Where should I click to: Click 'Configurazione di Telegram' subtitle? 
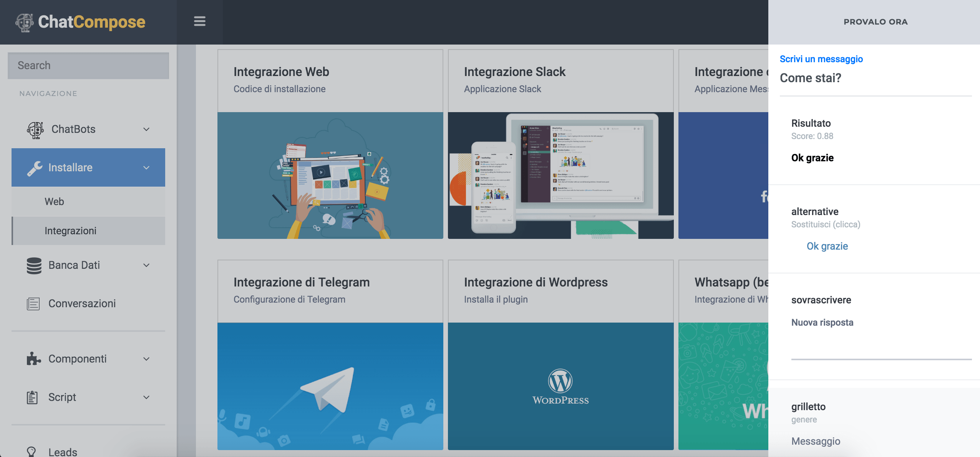289,300
